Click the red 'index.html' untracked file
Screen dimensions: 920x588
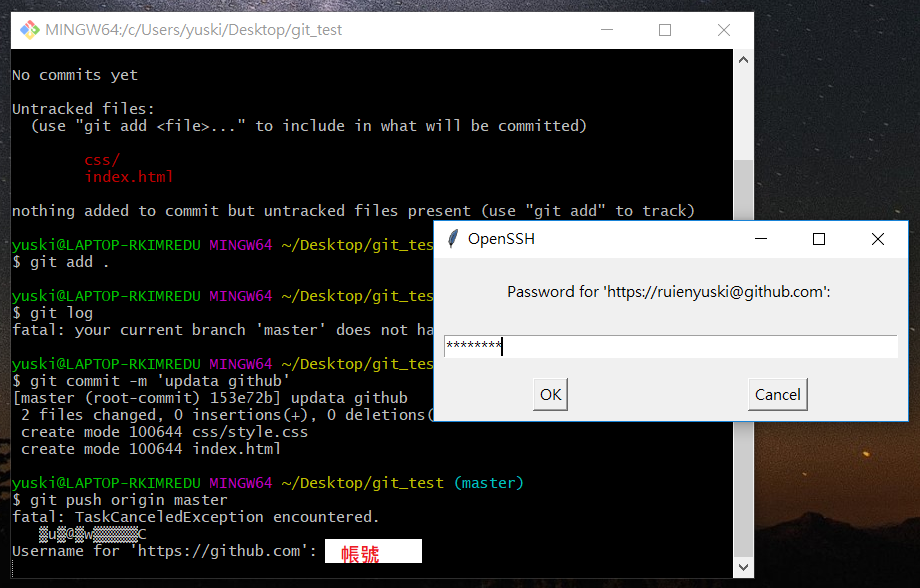tap(129, 177)
